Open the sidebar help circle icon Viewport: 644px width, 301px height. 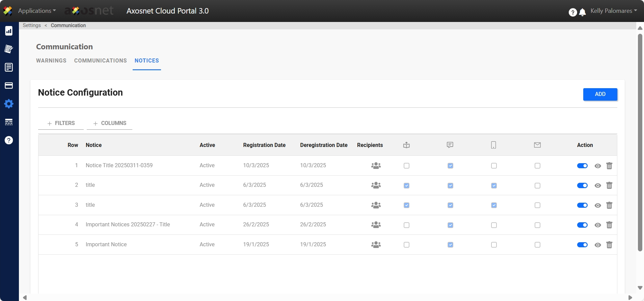pyautogui.click(x=9, y=140)
